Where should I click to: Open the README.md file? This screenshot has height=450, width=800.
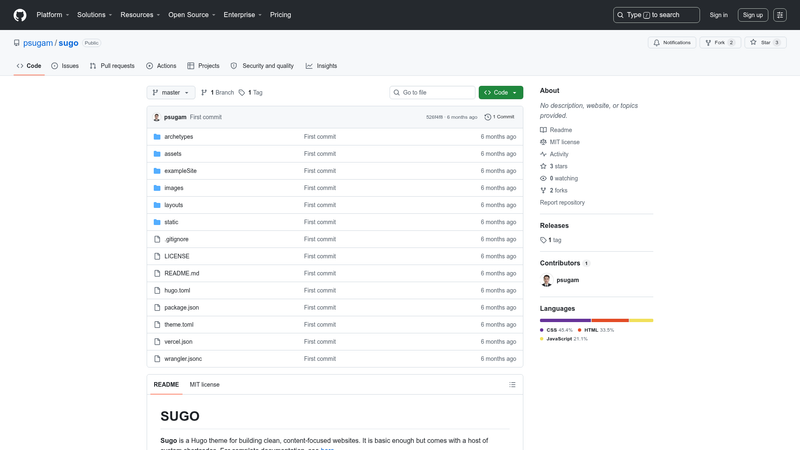(182, 273)
